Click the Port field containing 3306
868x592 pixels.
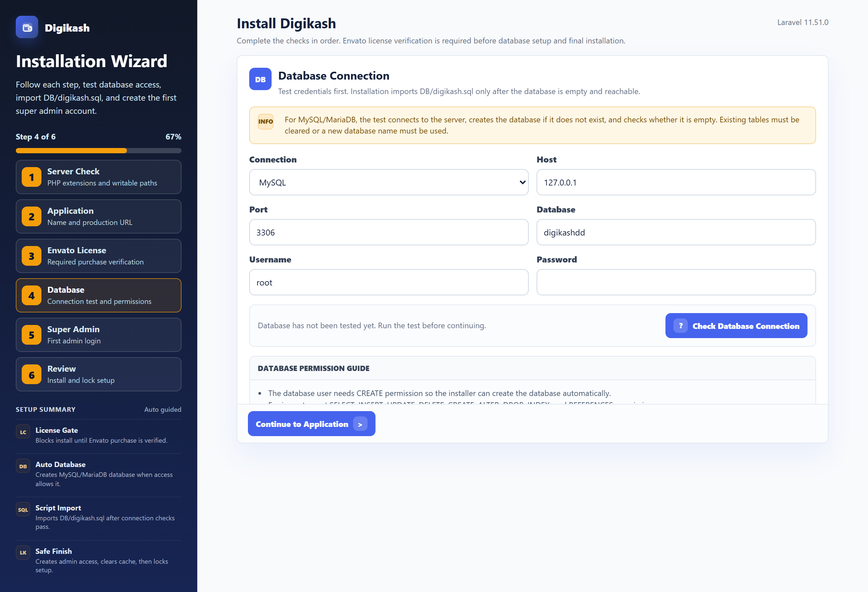(388, 232)
